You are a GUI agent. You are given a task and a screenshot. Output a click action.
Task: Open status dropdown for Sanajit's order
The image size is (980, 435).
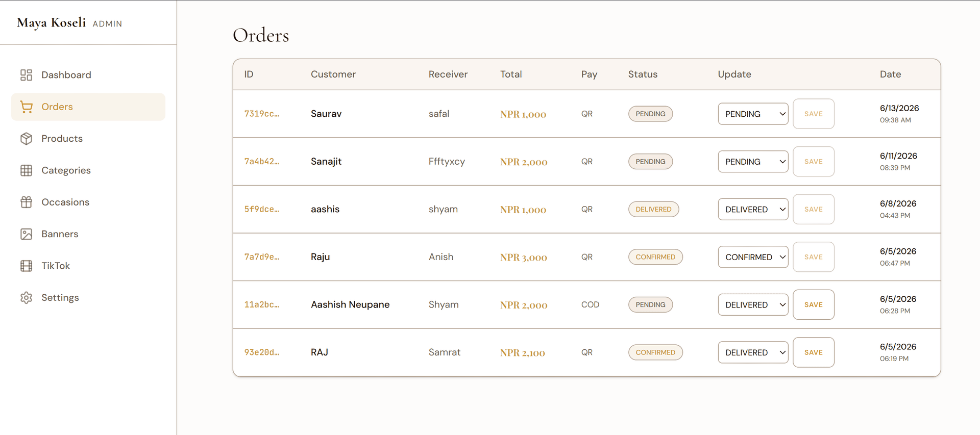click(x=753, y=162)
